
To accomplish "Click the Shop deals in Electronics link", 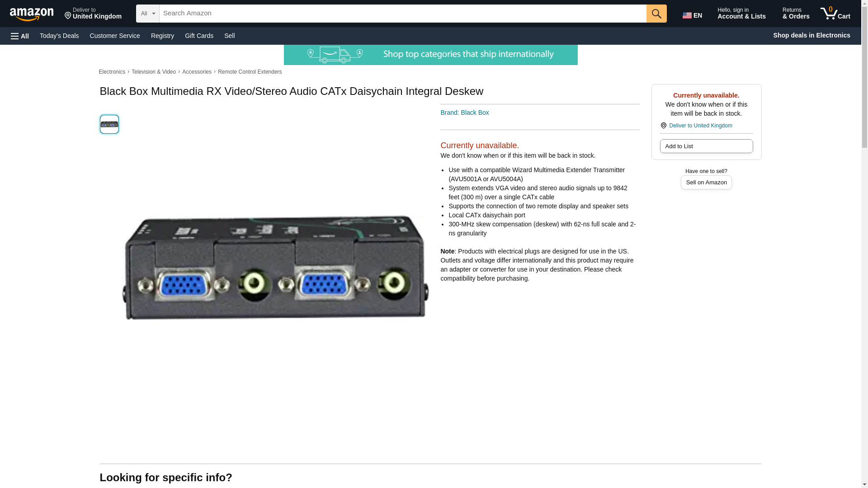I will (811, 35).
